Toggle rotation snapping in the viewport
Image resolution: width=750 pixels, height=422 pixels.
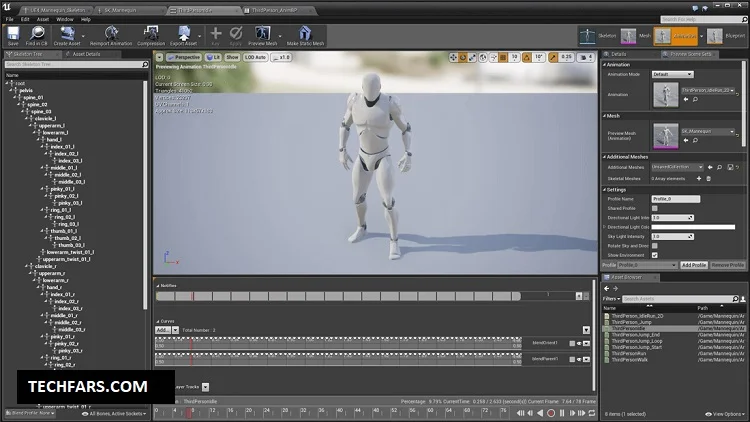pos(527,57)
